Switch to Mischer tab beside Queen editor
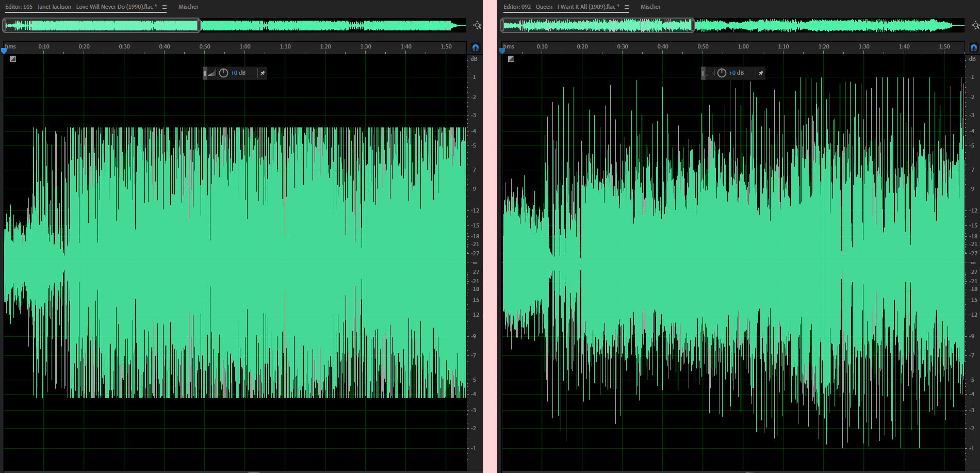Viewport: 980px width, 473px height. click(650, 7)
